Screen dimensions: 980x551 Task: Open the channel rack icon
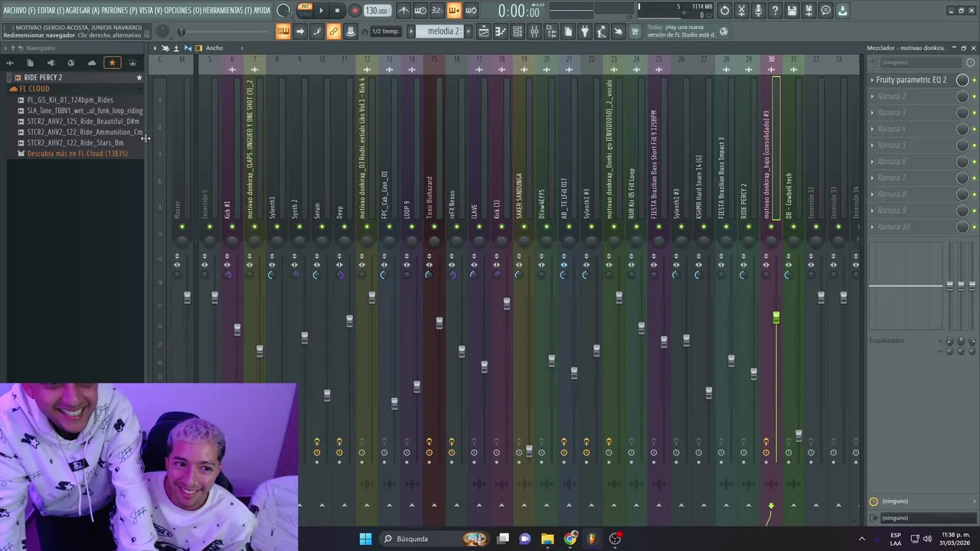(x=518, y=31)
